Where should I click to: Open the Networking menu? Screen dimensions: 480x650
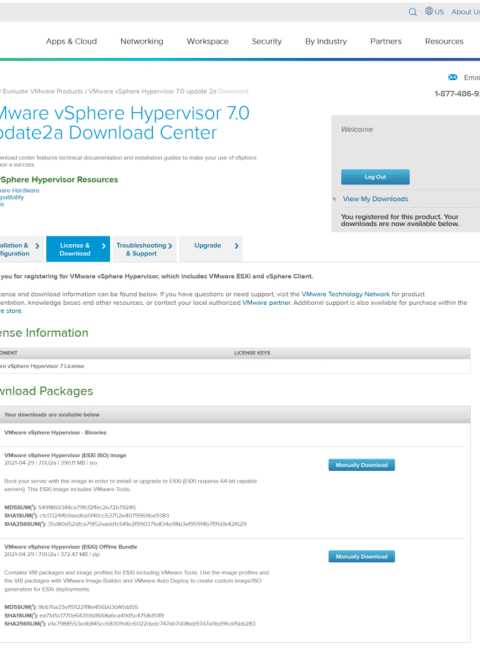[142, 41]
